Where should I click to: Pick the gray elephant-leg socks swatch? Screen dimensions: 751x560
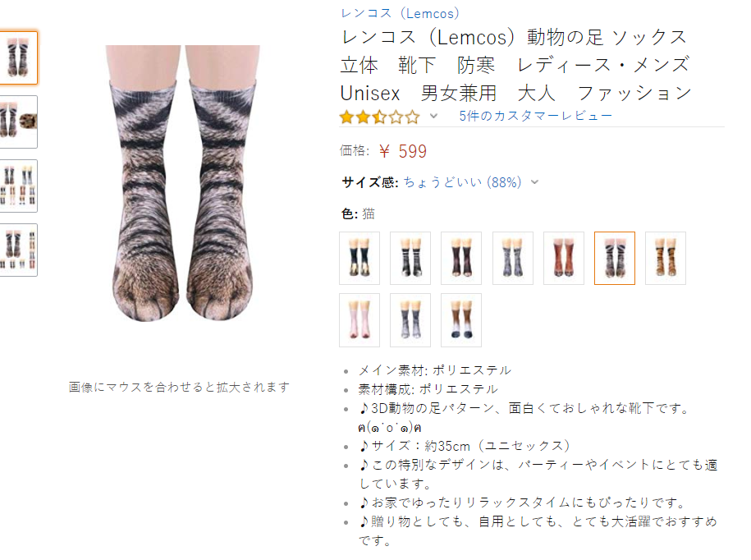(512, 258)
